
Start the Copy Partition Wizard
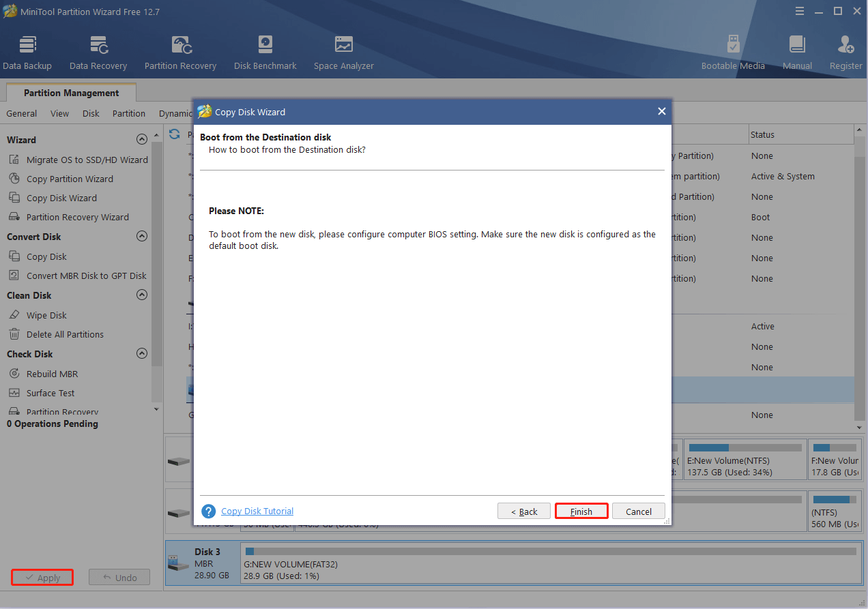[x=61, y=179]
